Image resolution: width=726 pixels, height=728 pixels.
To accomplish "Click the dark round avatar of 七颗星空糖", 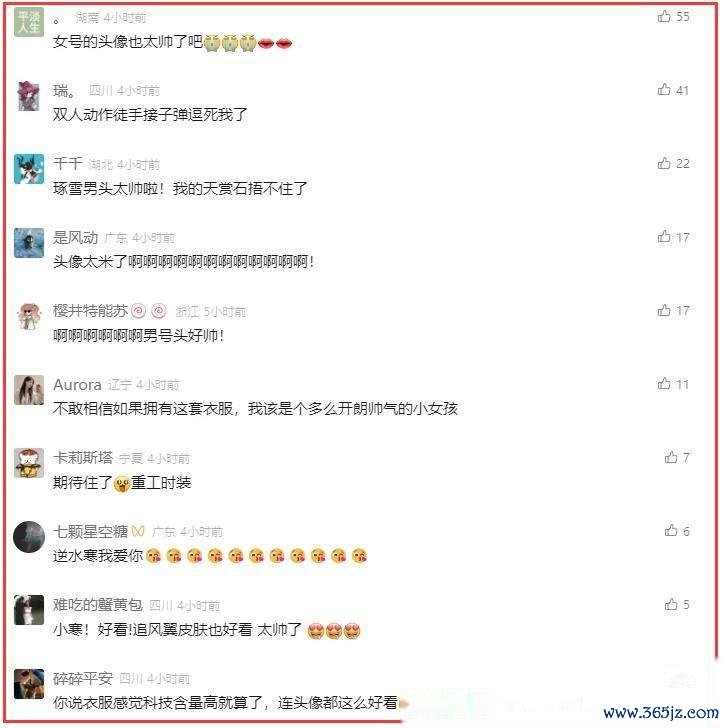I will point(29,537).
